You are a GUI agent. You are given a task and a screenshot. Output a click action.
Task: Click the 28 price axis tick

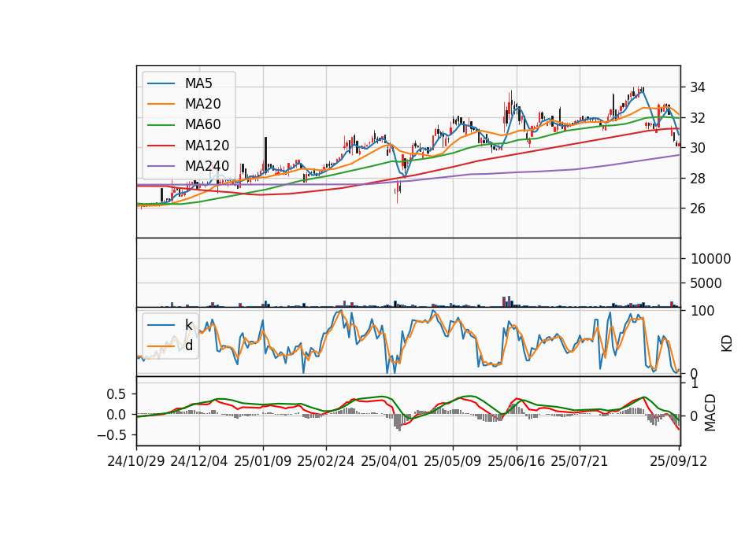698,179
